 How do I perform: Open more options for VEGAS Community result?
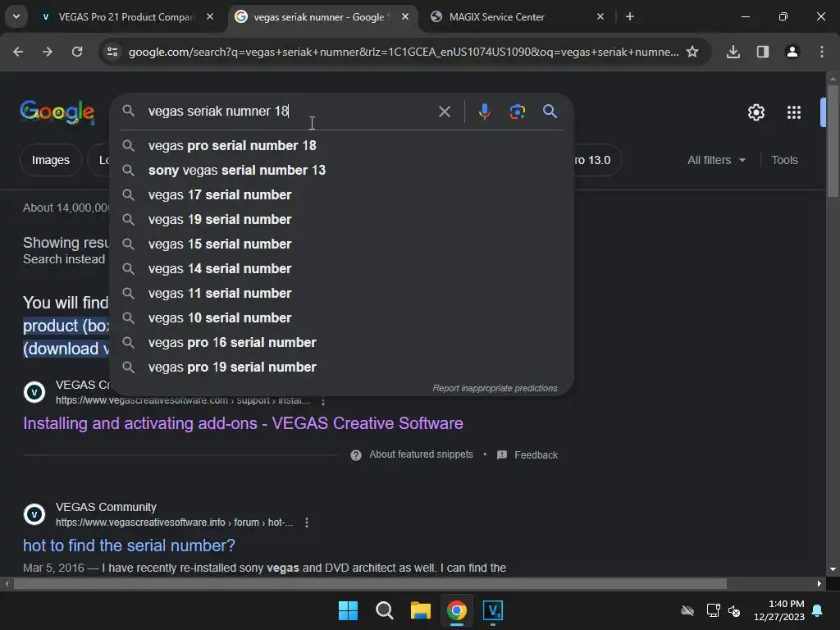pos(307,523)
